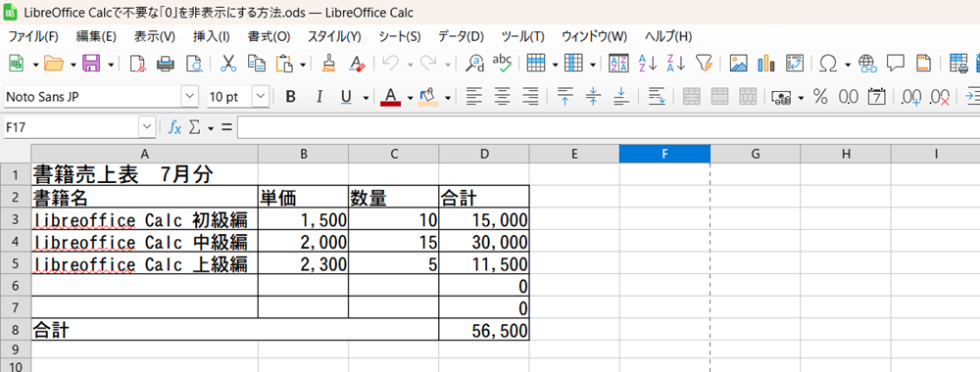This screenshot has width=980, height=372.
Task: Open Find and Replace
Action: click(476, 63)
